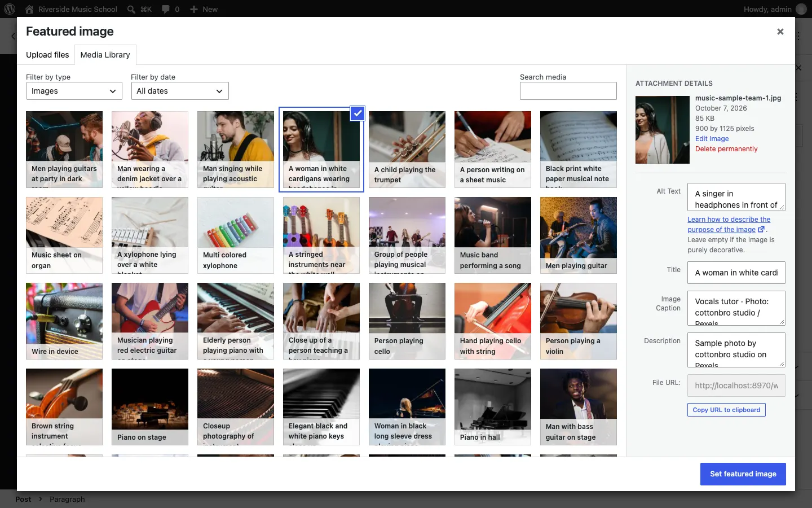
Task: Select the Music sheet on organ thumbnail
Action: [64, 235]
